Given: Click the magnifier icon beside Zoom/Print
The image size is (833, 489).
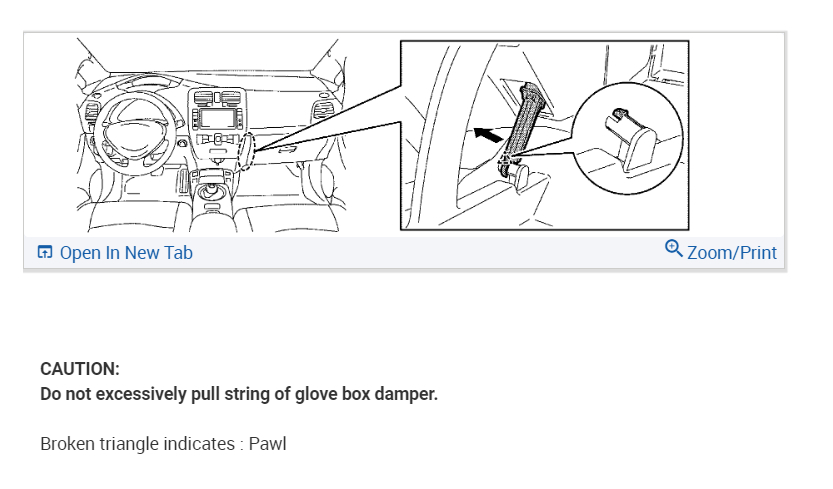Looking at the screenshot, I should coord(674,248).
